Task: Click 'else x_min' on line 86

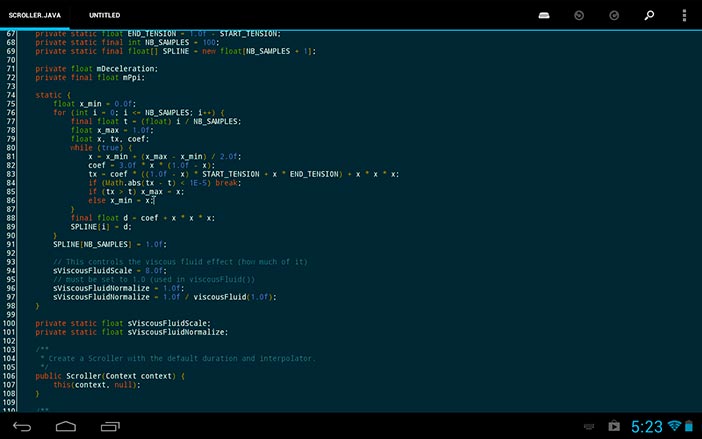Action: [x=110, y=200]
